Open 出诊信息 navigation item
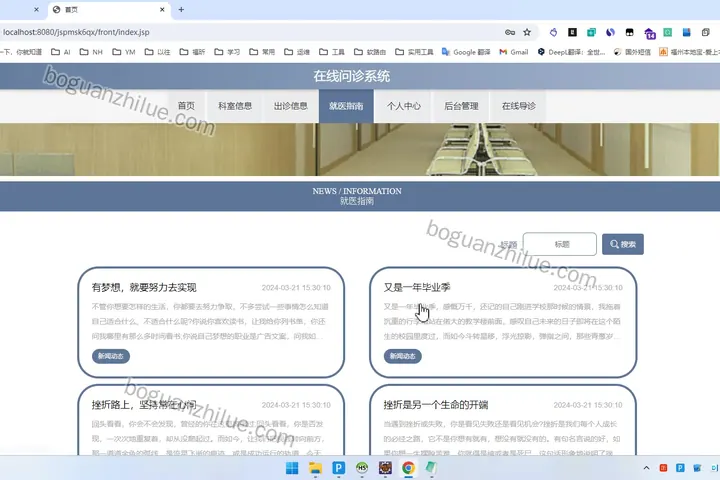 point(291,106)
